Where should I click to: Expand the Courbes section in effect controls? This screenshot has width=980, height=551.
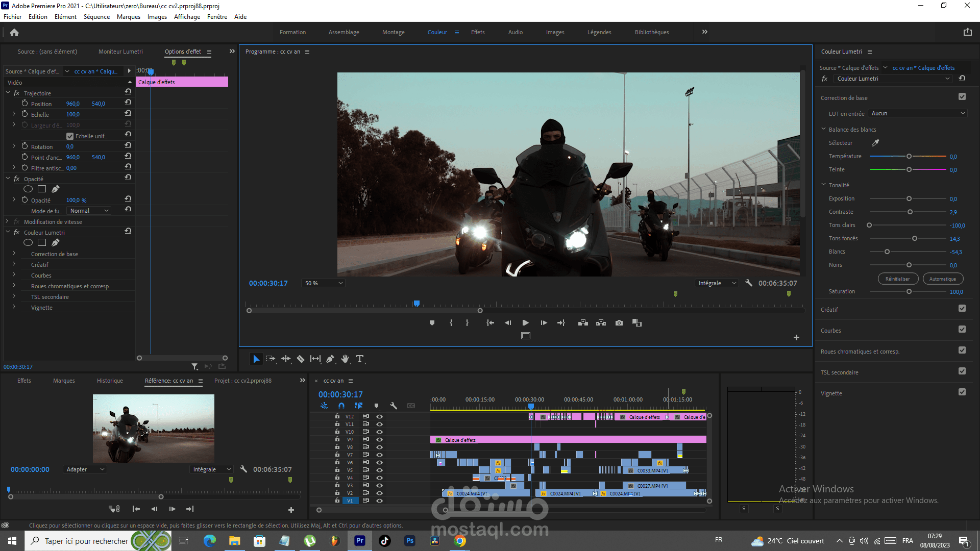click(x=14, y=275)
